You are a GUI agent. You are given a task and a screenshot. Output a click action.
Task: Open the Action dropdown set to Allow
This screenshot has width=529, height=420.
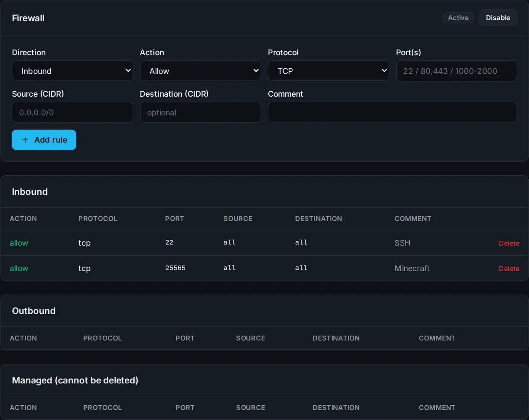(200, 71)
